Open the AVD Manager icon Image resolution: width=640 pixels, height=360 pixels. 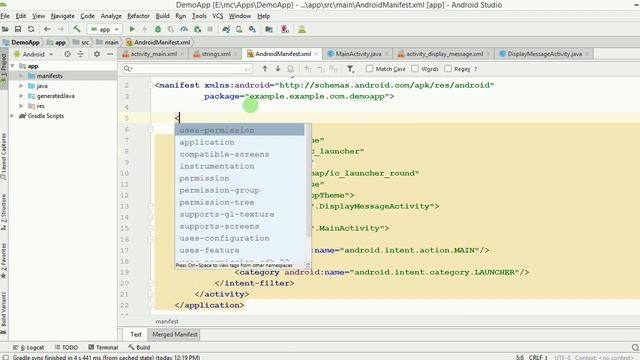tap(239, 29)
